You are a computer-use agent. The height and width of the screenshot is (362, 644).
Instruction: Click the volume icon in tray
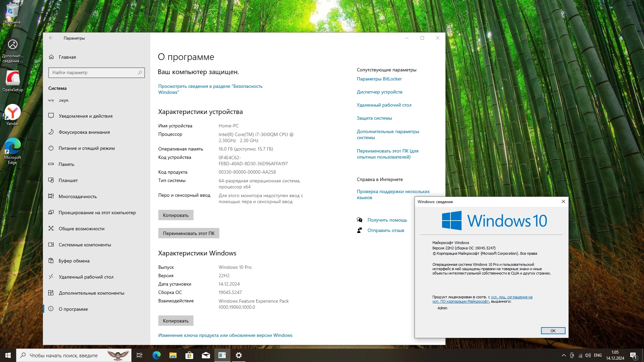[x=588, y=355]
